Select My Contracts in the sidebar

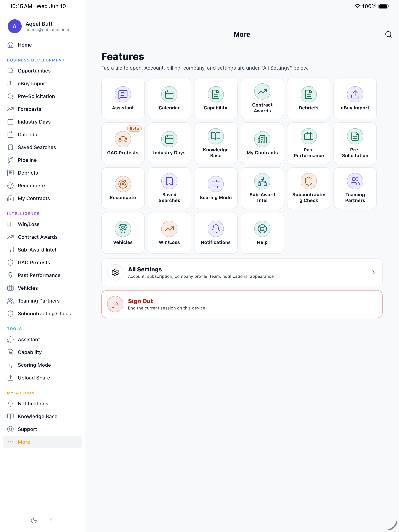42,198
